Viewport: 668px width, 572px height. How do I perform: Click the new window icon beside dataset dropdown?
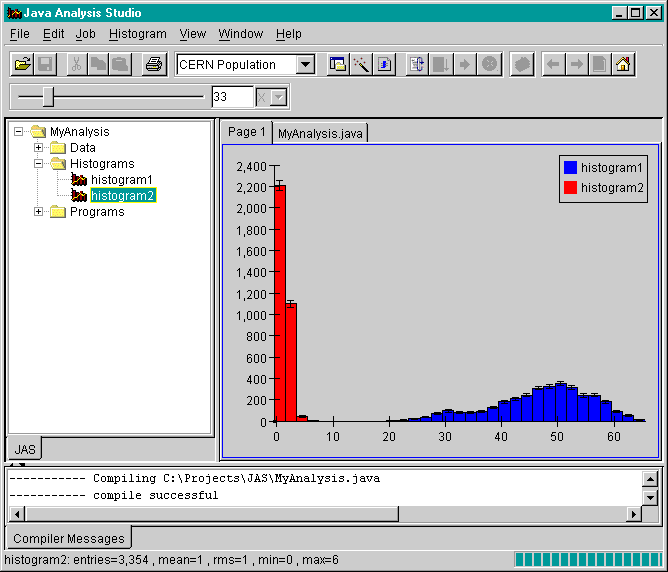[338, 65]
